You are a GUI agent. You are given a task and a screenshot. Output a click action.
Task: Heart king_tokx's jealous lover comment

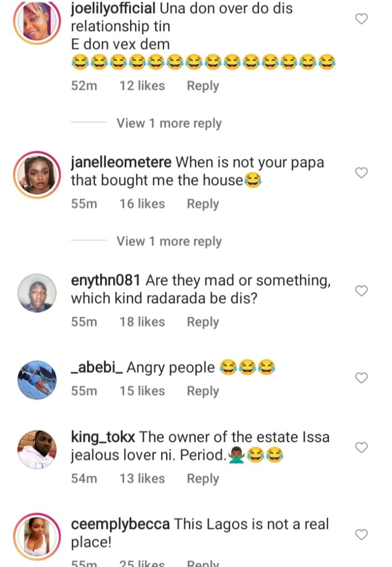point(361,447)
